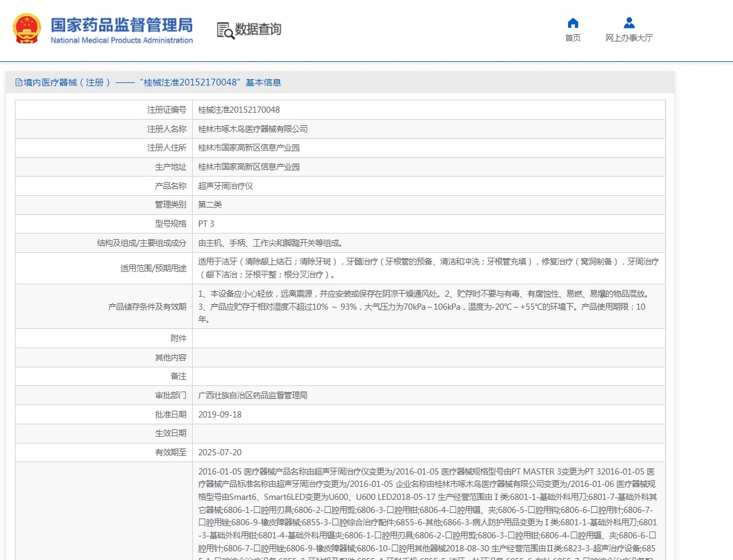Open the 网上办事大厅 link
Viewport: 733px width, 560px height.
(x=629, y=38)
